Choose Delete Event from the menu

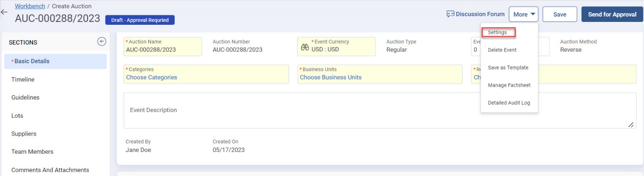click(x=502, y=50)
